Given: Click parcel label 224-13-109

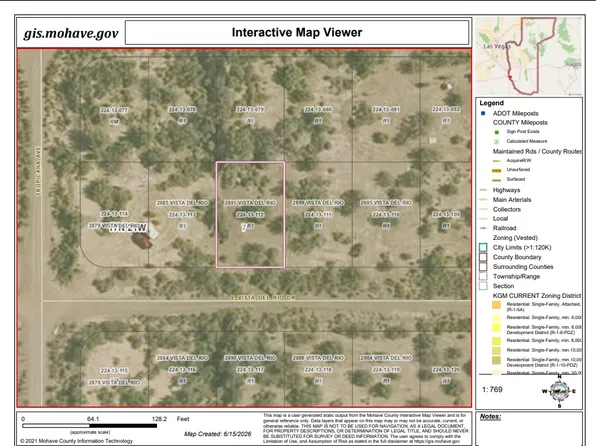Looking at the screenshot, I should click(446, 215).
